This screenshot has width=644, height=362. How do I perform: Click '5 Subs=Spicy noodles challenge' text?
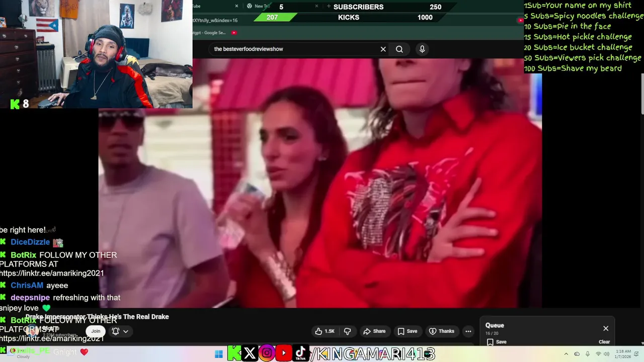coord(583,16)
